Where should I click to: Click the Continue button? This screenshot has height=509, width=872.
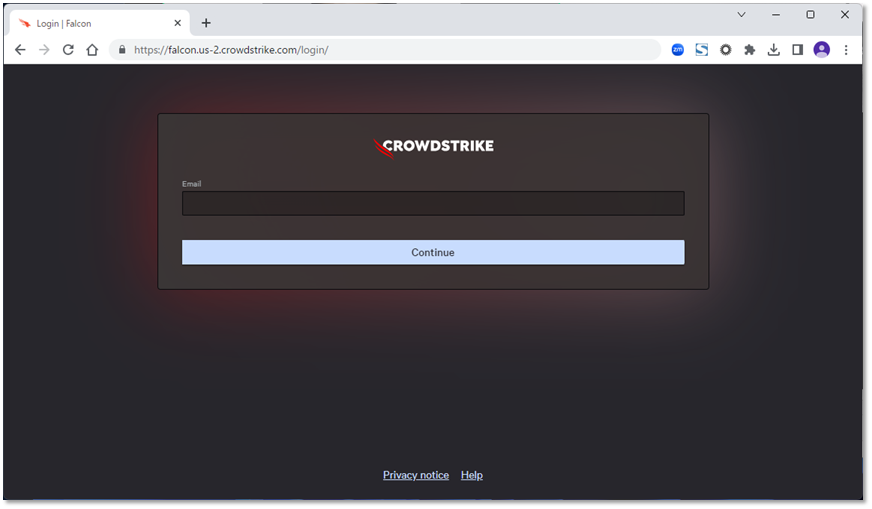coord(433,253)
